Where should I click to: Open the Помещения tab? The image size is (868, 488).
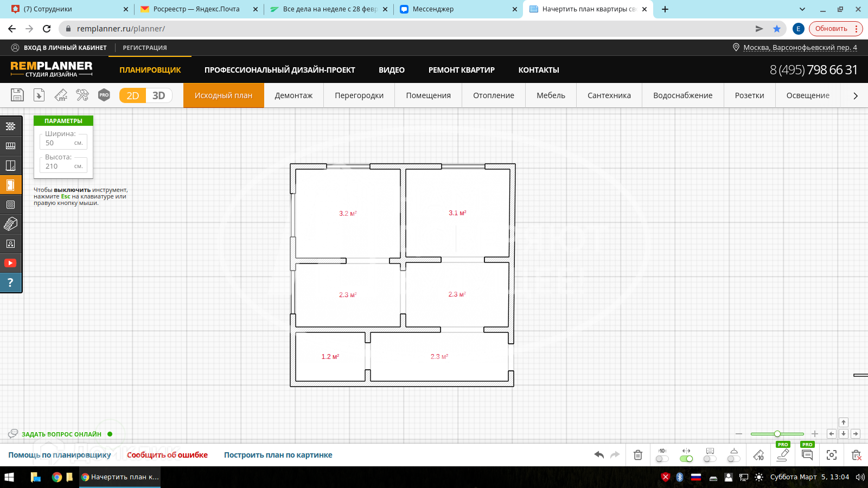point(429,95)
